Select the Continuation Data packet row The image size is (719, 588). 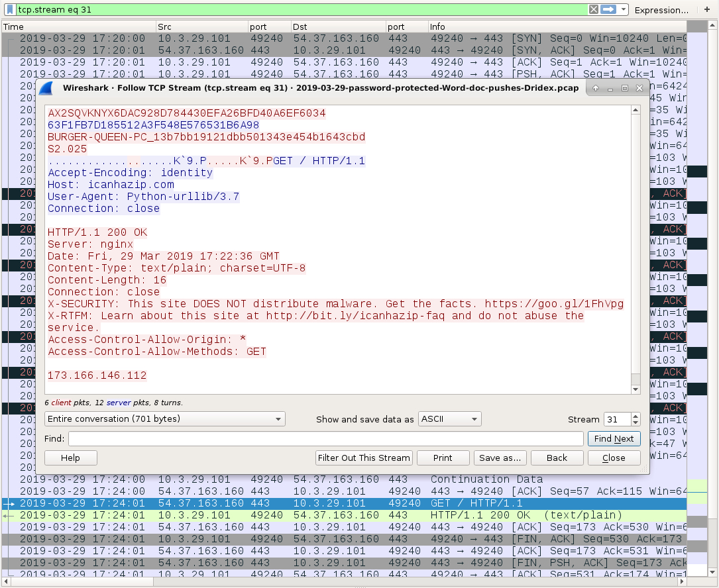[344, 479]
